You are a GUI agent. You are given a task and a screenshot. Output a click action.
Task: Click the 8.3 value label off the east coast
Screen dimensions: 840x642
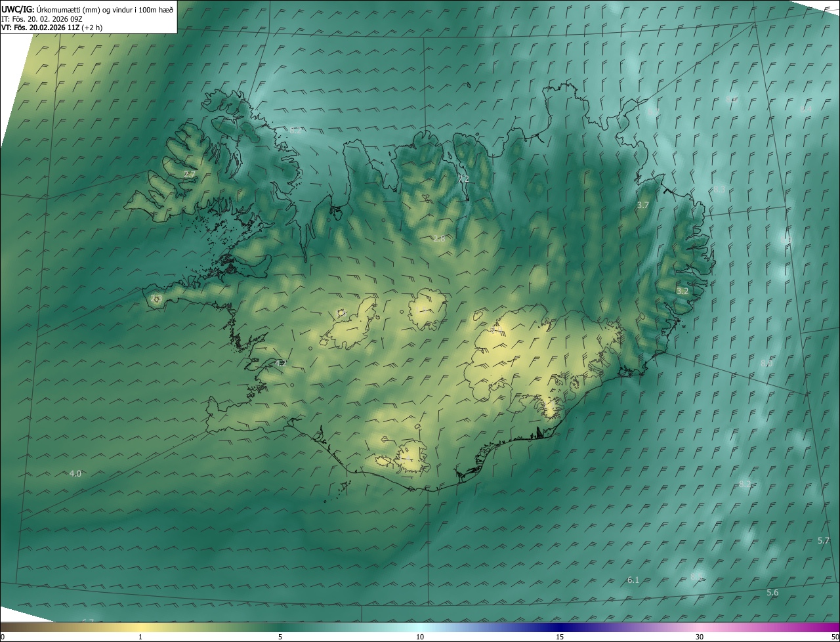[x=719, y=190]
